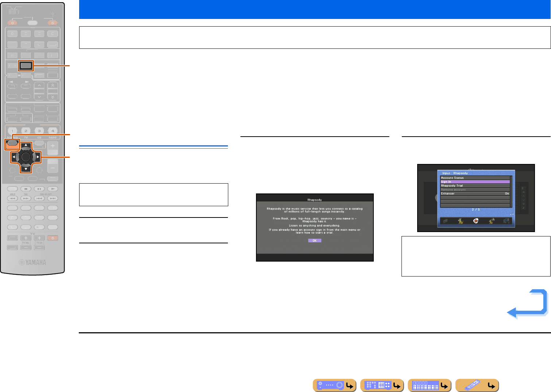Click the rear panel navigation icon
The image size is (551, 392).
(x=382, y=385)
